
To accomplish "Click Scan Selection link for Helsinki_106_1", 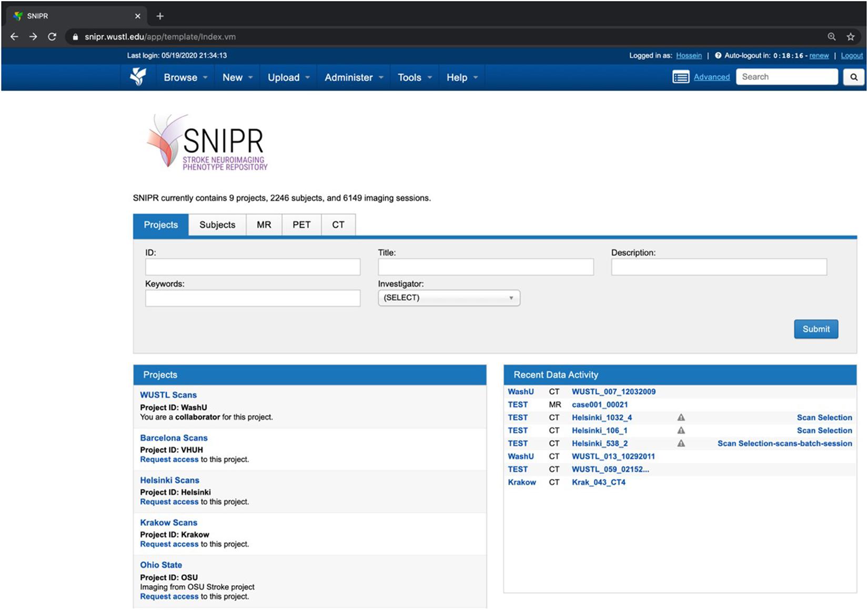I will pos(824,431).
